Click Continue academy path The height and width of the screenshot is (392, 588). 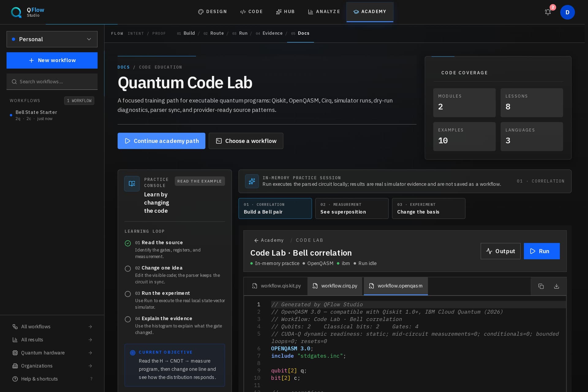click(161, 141)
